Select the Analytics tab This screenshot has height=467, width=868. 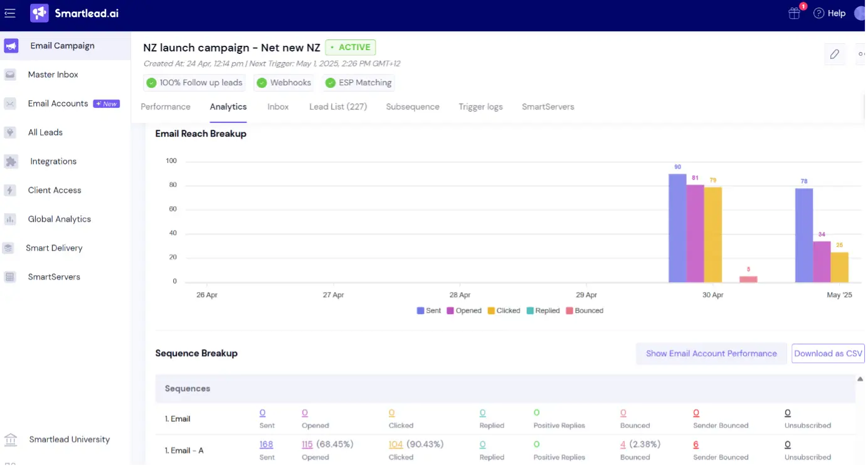tap(228, 107)
